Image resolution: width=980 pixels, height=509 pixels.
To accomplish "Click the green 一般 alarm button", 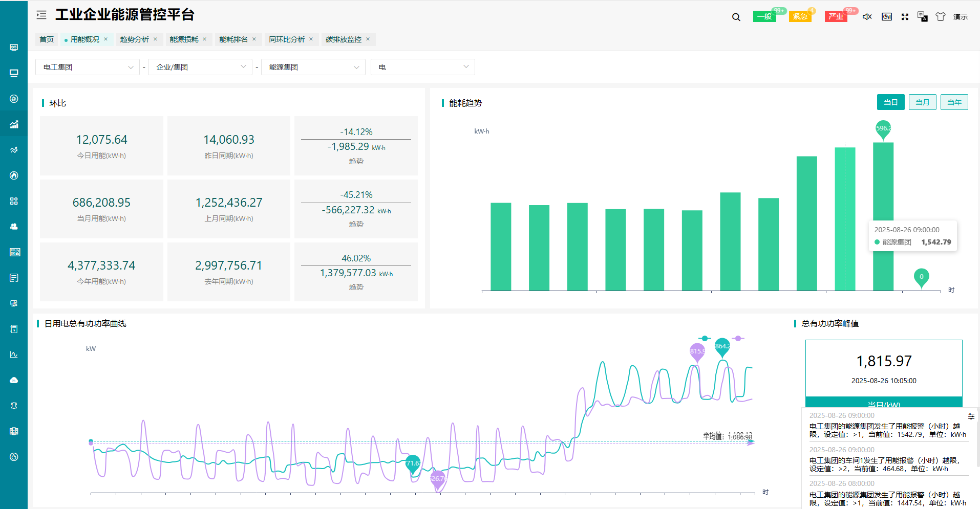I will 764,17.
